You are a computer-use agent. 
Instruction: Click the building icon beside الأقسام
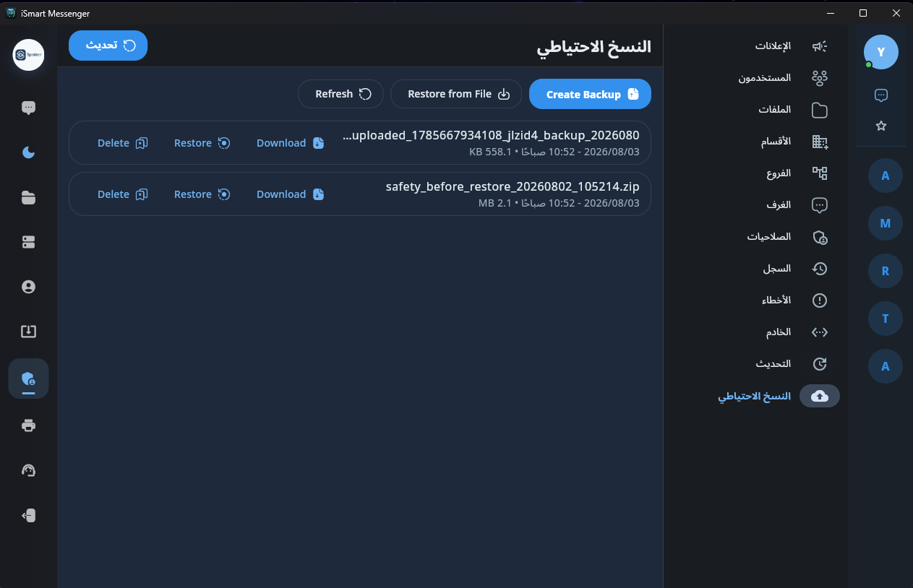(820, 142)
